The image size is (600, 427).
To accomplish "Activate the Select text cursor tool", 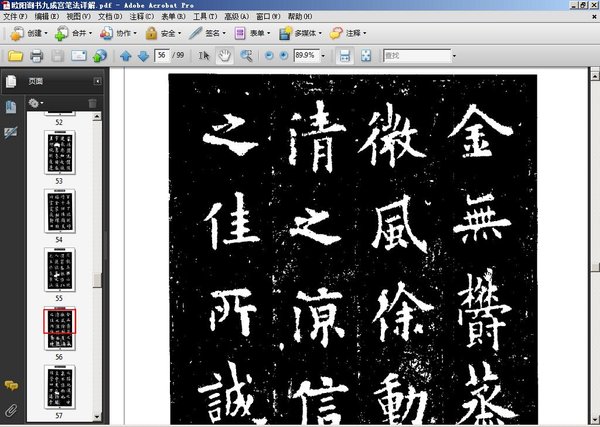I will pyautogui.click(x=204, y=56).
